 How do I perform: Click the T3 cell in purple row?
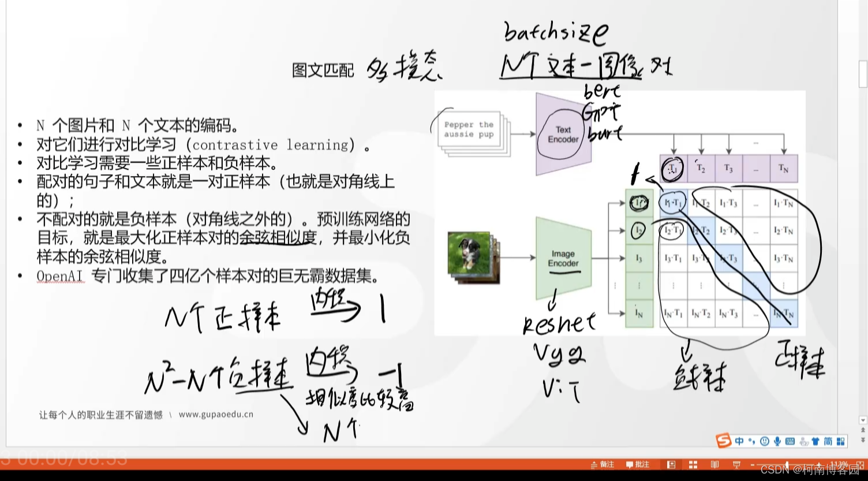pyautogui.click(x=728, y=169)
